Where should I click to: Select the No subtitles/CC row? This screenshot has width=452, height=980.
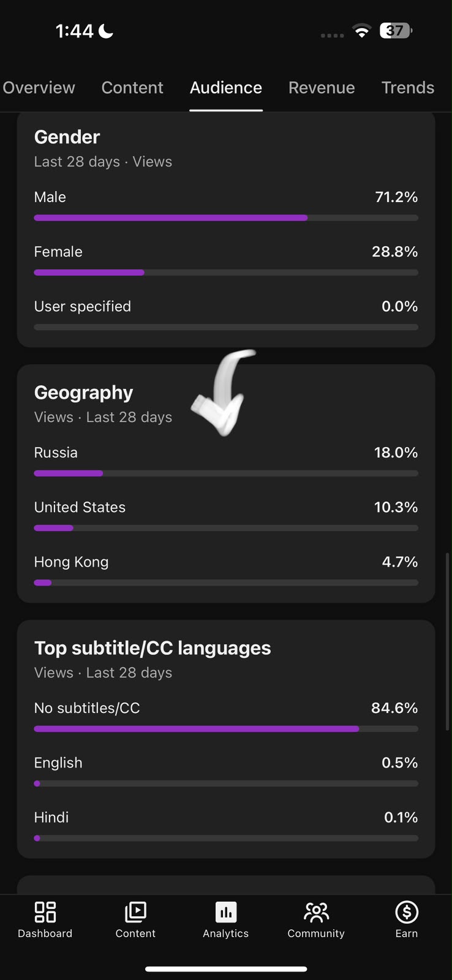pos(226,717)
